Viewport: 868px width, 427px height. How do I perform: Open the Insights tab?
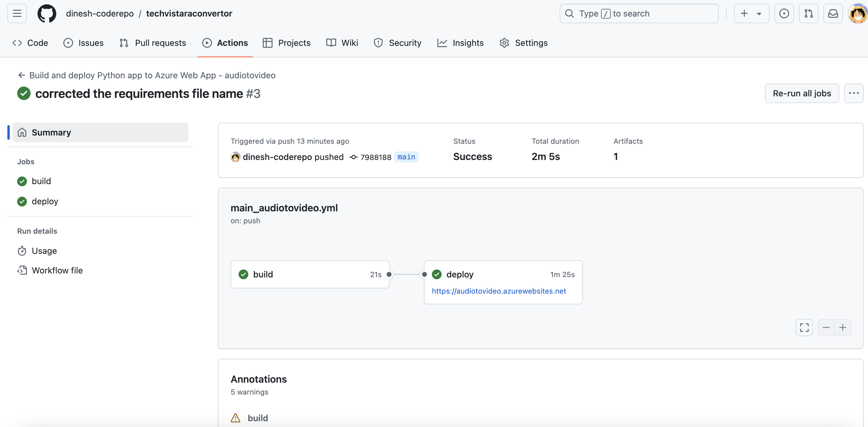pyautogui.click(x=460, y=43)
